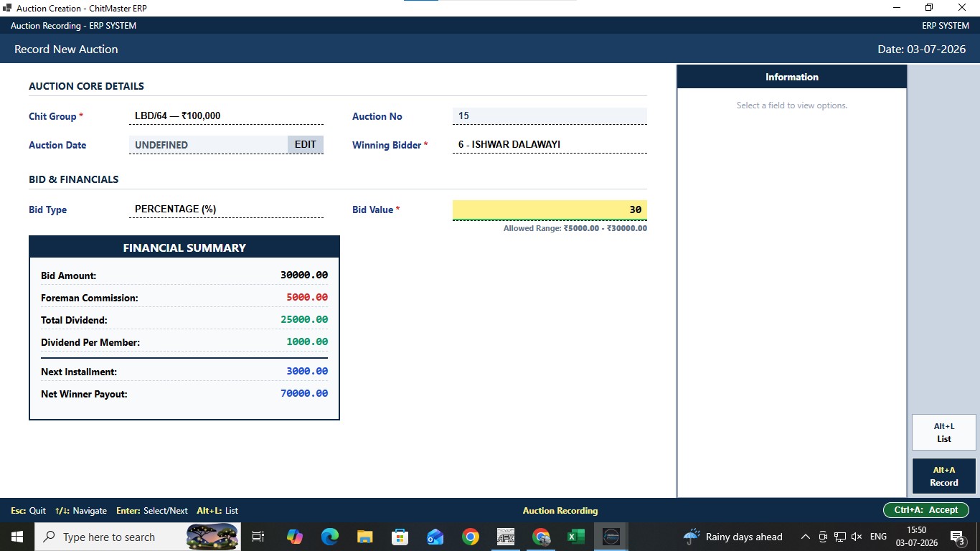Image resolution: width=980 pixels, height=551 pixels.
Task: Open Microsoft Edge from the taskbar
Action: point(330,537)
